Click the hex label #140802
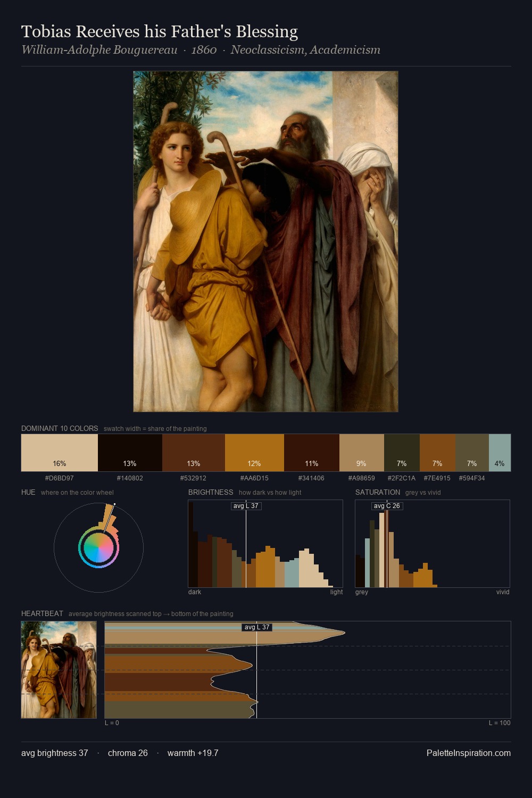 [130, 478]
